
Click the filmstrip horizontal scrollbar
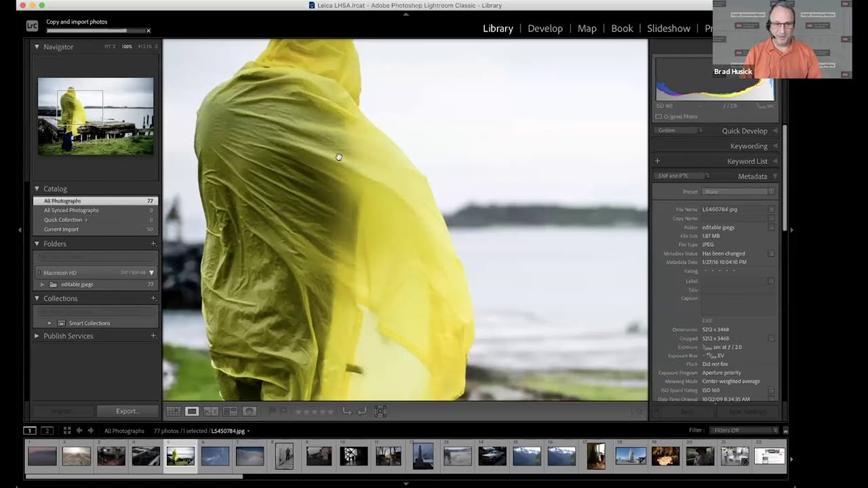coord(134,476)
